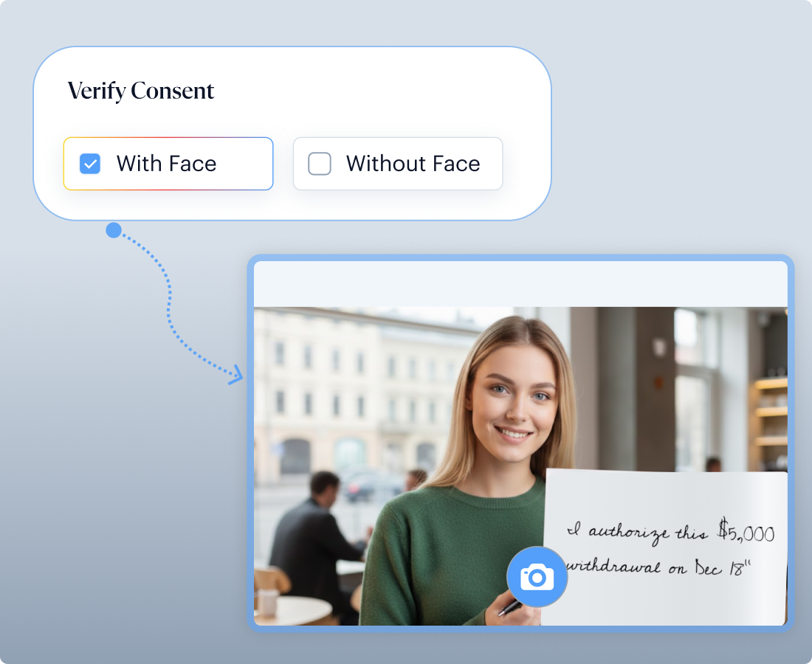This screenshot has width=812, height=664.
Task: Click the empty header bar above photo
Action: tap(520, 284)
